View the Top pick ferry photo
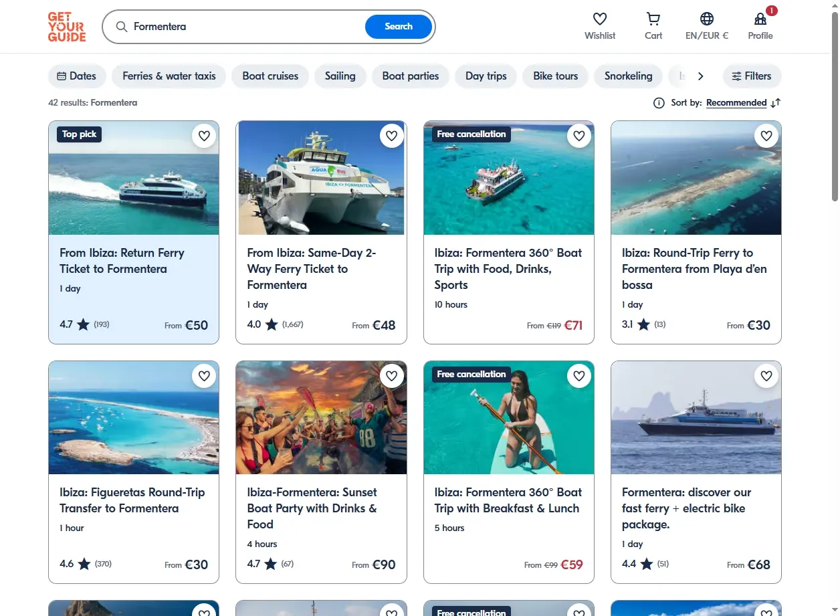Image resolution: width=840 pixels, height=616 pixels. 134,178
